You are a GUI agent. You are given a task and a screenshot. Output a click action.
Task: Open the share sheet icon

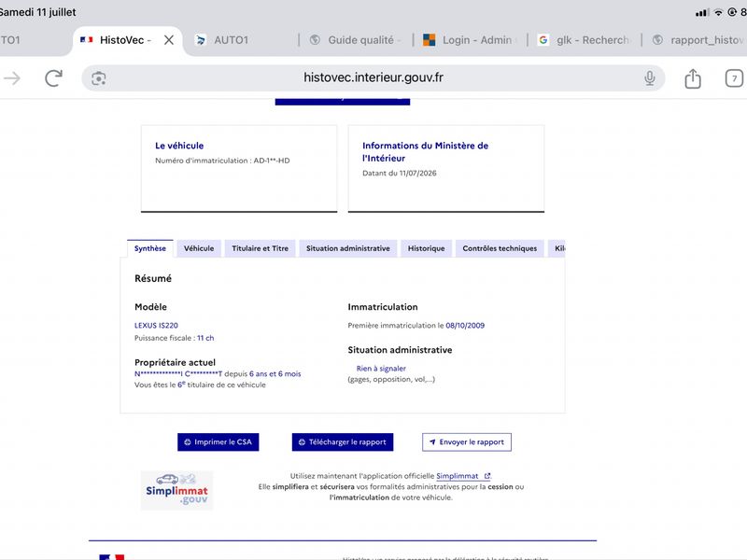pos(693,78)
